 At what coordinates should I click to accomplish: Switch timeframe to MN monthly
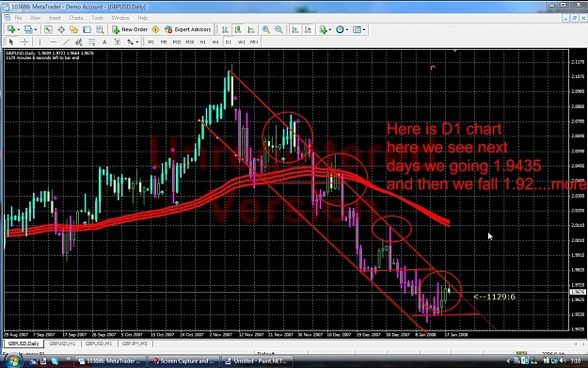[254, 42]
